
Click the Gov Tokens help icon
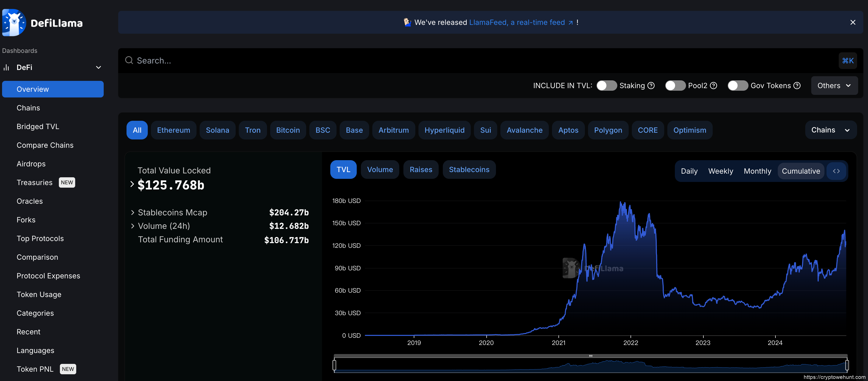(797, 86)
